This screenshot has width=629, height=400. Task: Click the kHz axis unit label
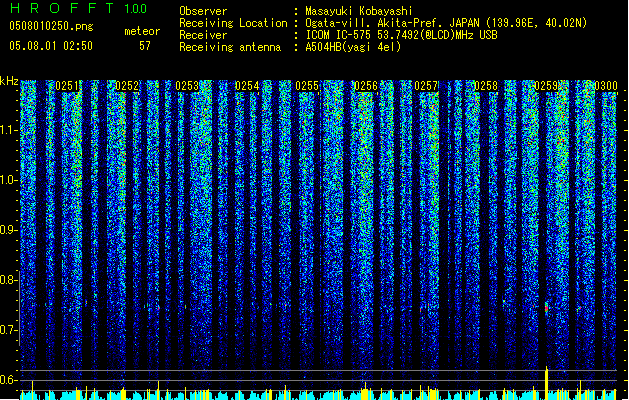click(x=9, y=81)
